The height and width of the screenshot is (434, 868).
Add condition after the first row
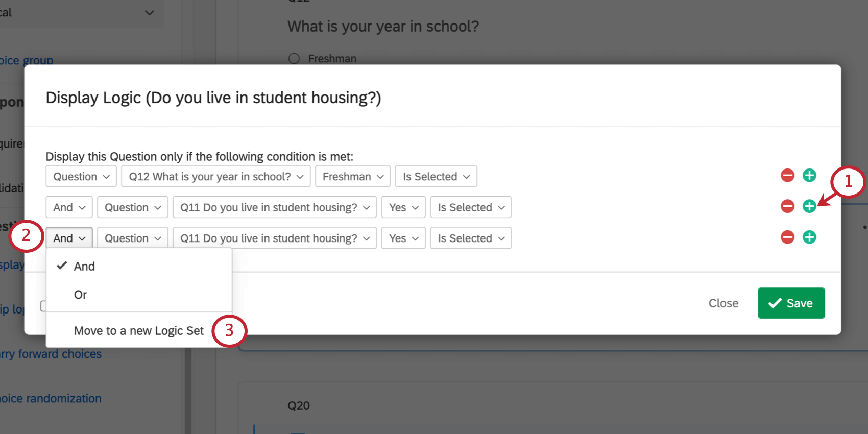809,176
